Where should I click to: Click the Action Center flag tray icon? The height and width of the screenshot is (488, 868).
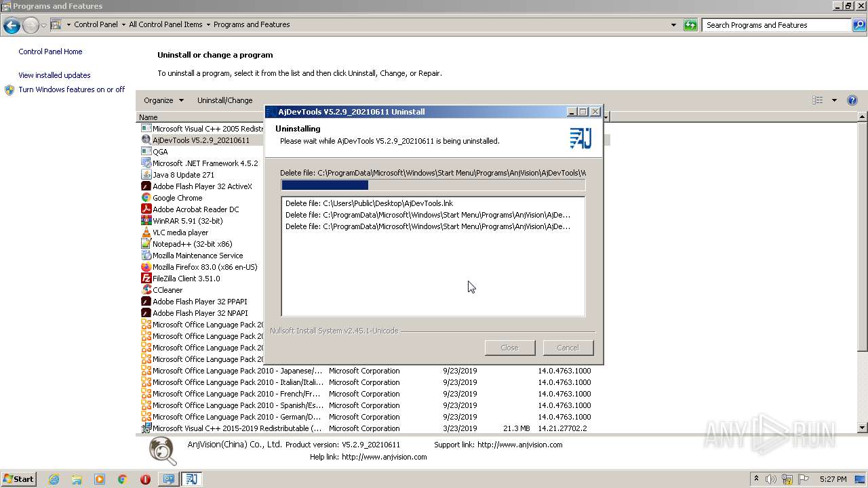coord(804,479)
